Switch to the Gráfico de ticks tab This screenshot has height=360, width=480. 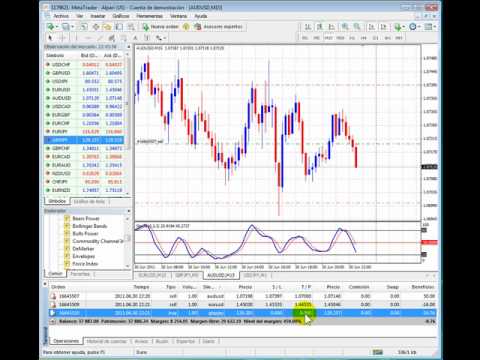(89, 201)
